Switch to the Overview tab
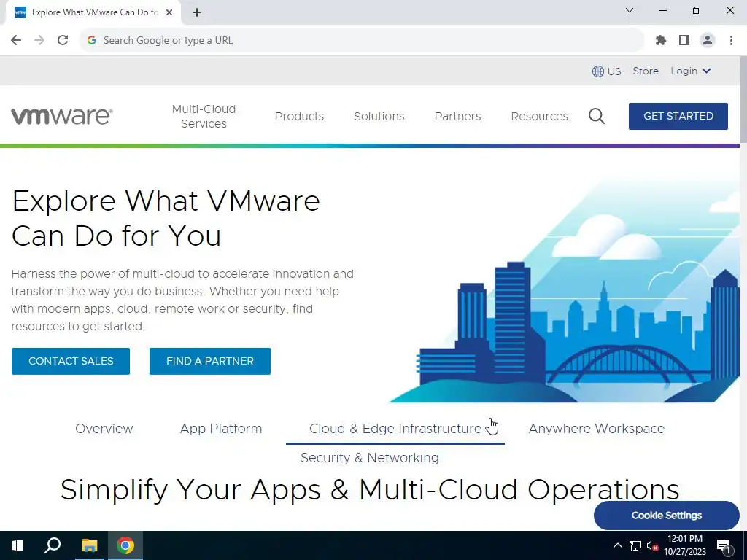Image resolution: width=747 pixels, height=560 pixels. (x=104, y=429)
